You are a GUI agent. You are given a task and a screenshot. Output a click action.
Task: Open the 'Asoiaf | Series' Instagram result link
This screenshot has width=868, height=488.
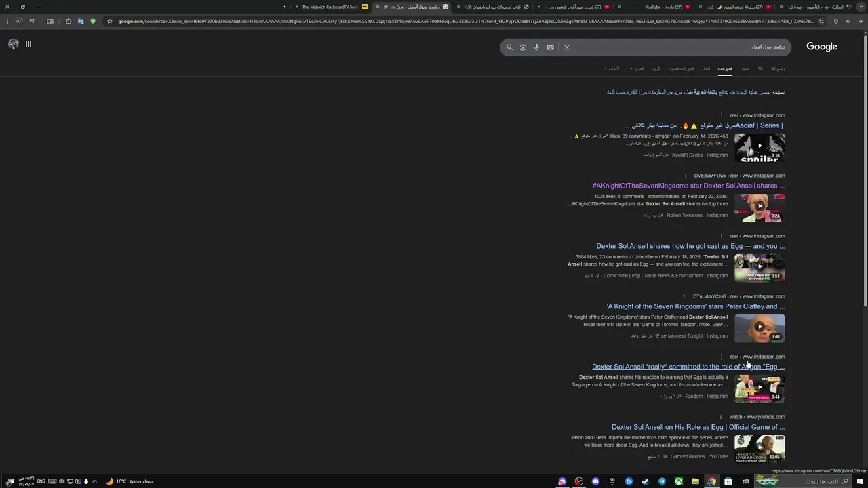point(703,125)
